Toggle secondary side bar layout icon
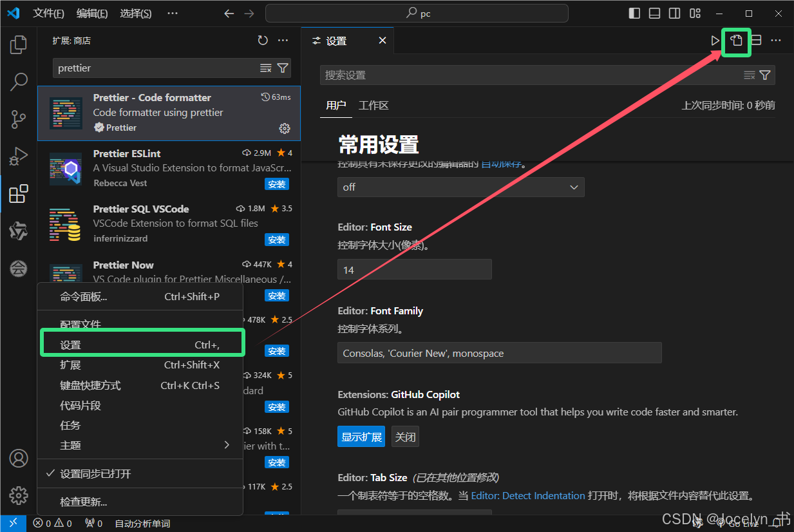The height and width of the screenshot is (532, 794). click(674, 14)
